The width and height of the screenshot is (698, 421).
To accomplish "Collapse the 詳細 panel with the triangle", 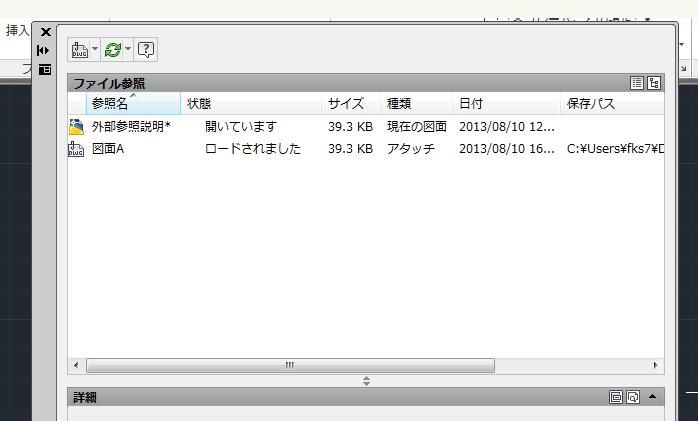I will [x=653, y=396].
